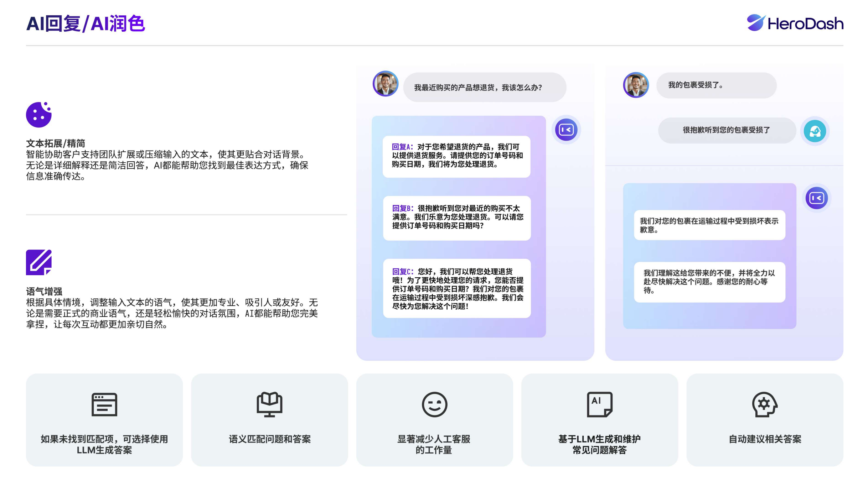Click the 很抱歉听到您的包裹受损了 message bubble
The width and height of the screenshot is (868, 487).
pos(727,131)
